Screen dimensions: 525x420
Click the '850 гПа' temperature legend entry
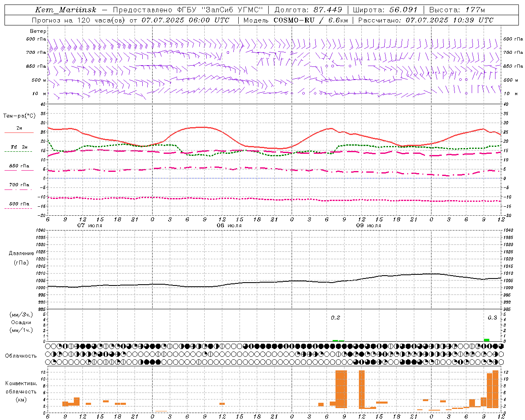pyautogui.click(x=19, y=166)
